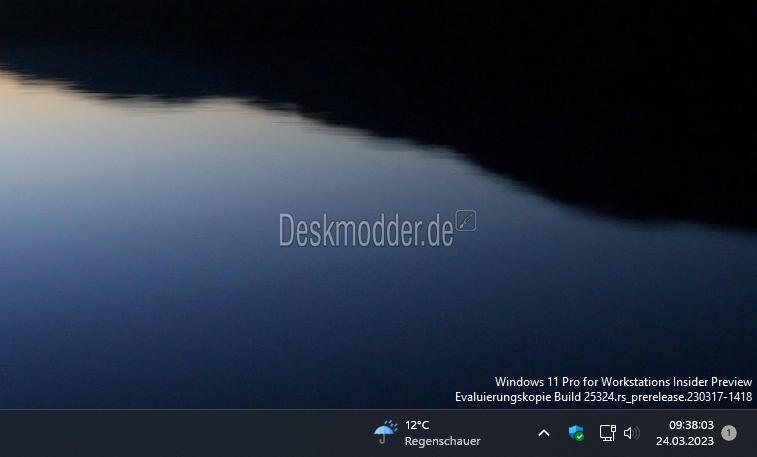757x457 pixels.
Task: Open the volume speaker icon
Action: [631, 433]
